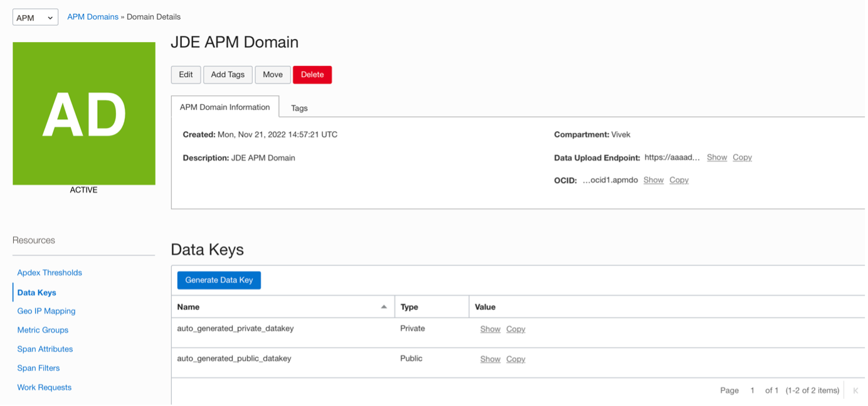Copy the public datakey value

click(x=516, y=359)
